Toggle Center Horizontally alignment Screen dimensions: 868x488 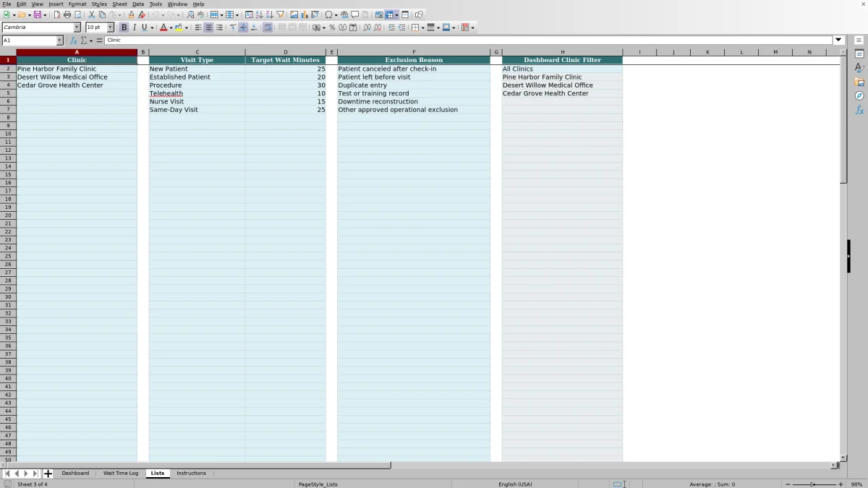tap(208, 27)
